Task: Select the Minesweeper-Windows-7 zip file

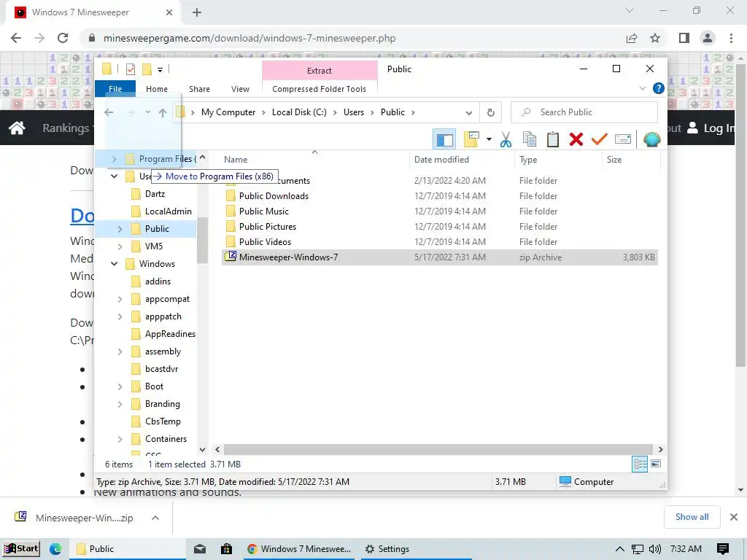Action: pyautogui.click(x=440, y=257)
